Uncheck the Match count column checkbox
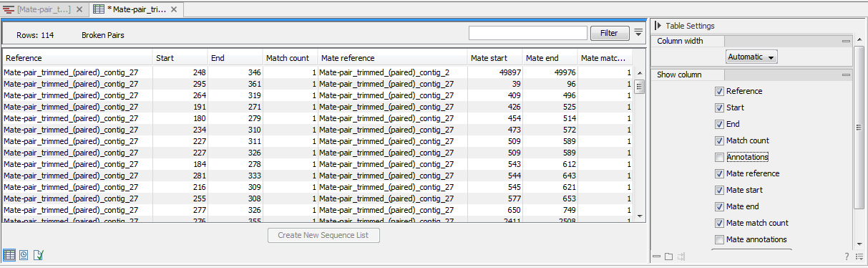 pyautogui.click(x=719, y=141)
